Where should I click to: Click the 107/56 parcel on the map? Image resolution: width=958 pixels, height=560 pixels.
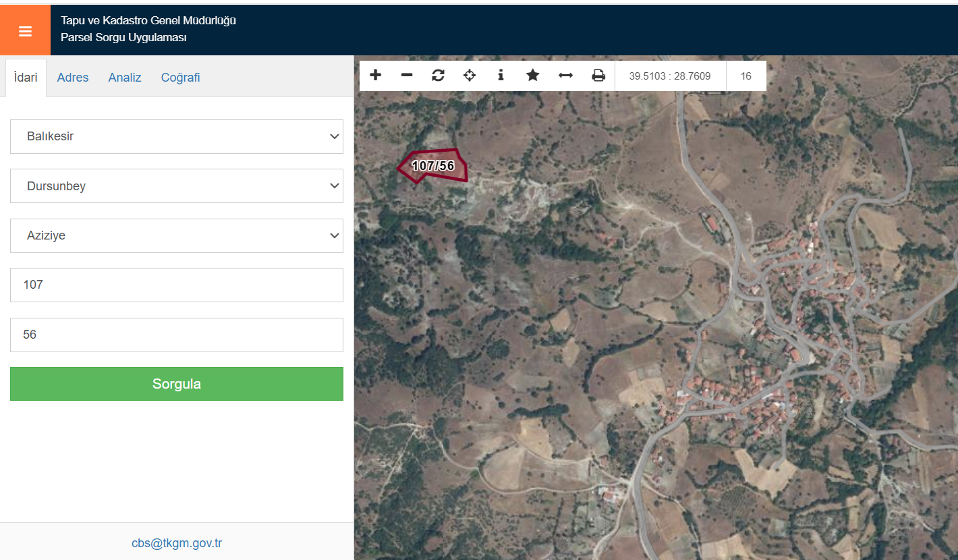pos(433,166)
